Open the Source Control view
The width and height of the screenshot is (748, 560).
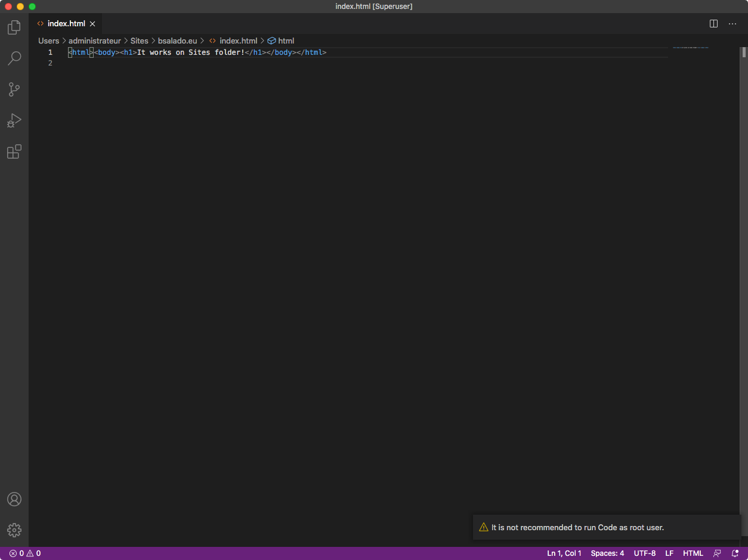tap(14, 89)
